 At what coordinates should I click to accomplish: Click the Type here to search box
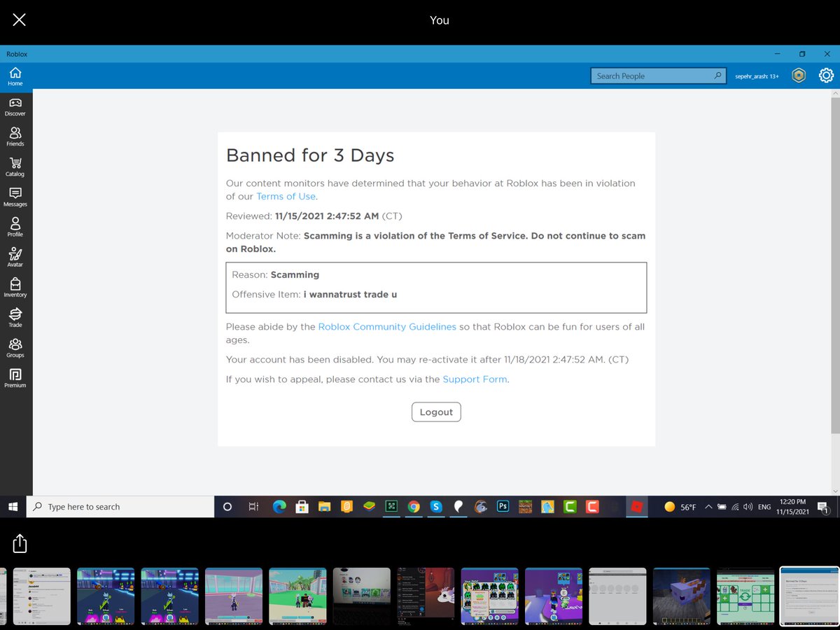pyautogui.click(x=120, y=506)
